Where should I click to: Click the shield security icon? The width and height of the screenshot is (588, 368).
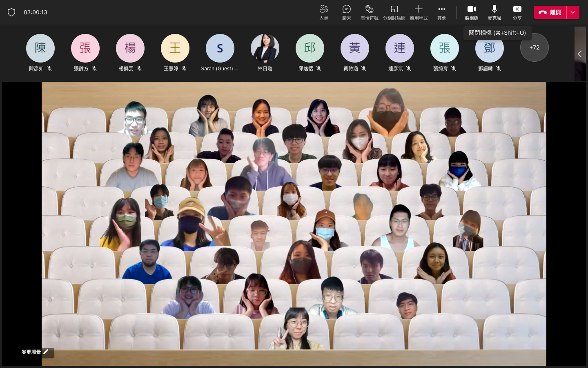[11, 12]
